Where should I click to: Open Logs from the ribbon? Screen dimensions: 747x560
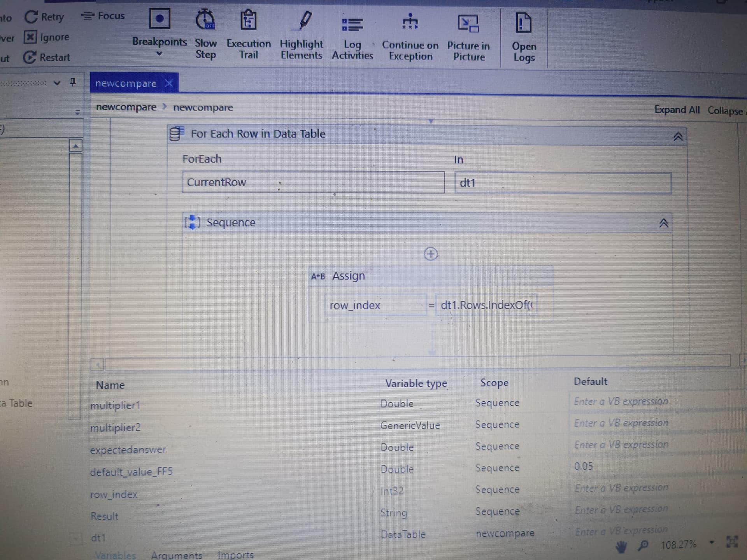pyautogui.click(x=523, y=23)
